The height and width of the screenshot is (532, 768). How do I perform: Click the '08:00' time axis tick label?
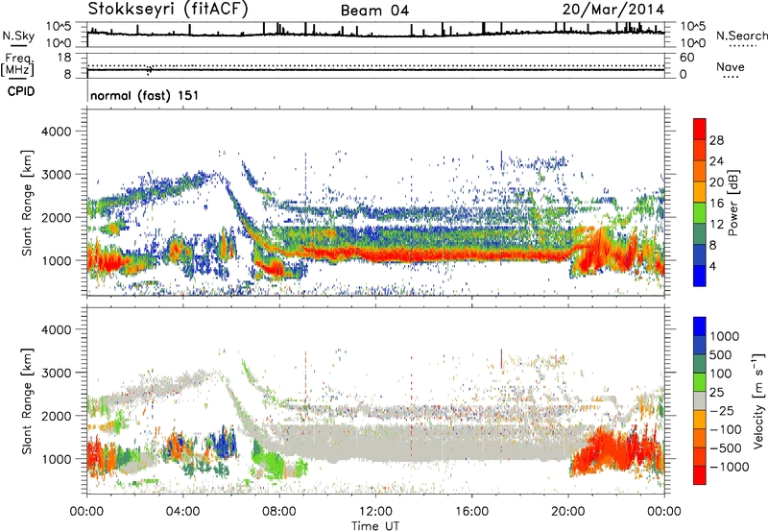click(279, 512)
